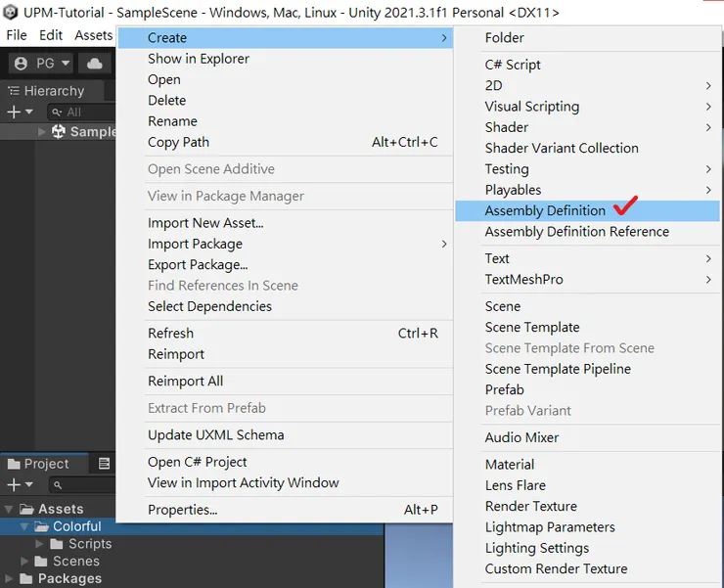Click the Unity scene icon in Hierarchy
Screen dimensions: 724x588
58,132
